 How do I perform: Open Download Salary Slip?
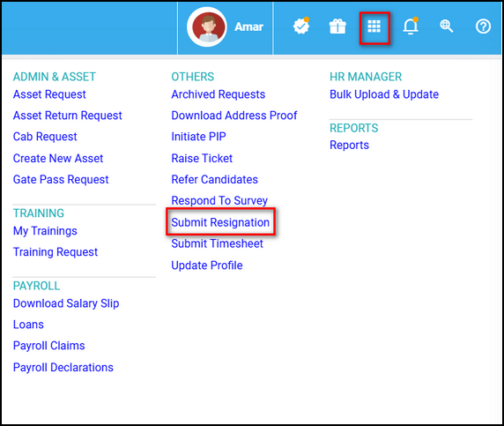pyautogui.click(x=66, y=303)
